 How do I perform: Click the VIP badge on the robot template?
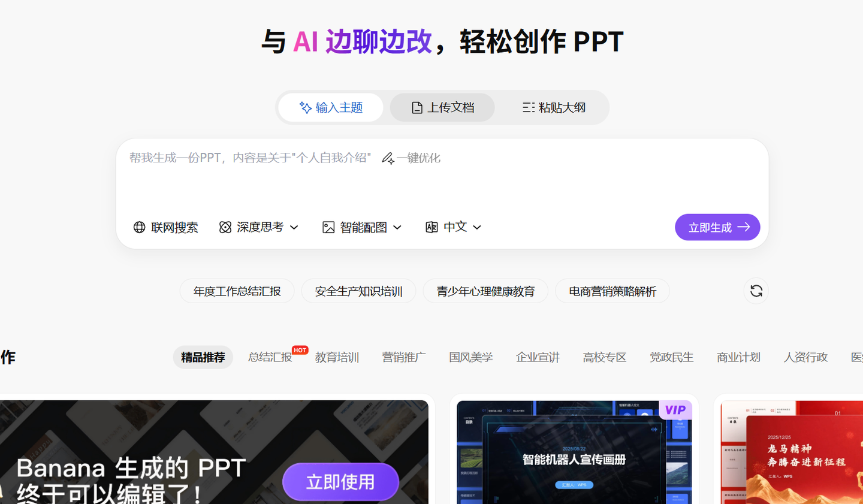(675, 410)
